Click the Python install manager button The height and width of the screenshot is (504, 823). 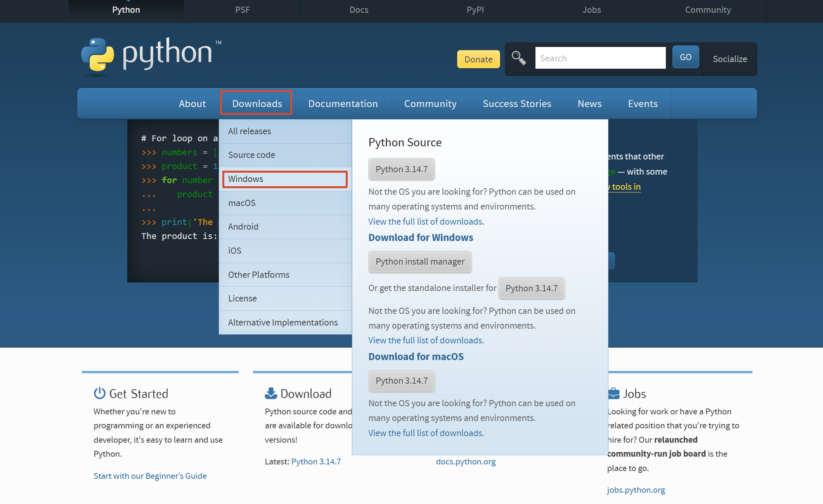[x=420, y=262]
